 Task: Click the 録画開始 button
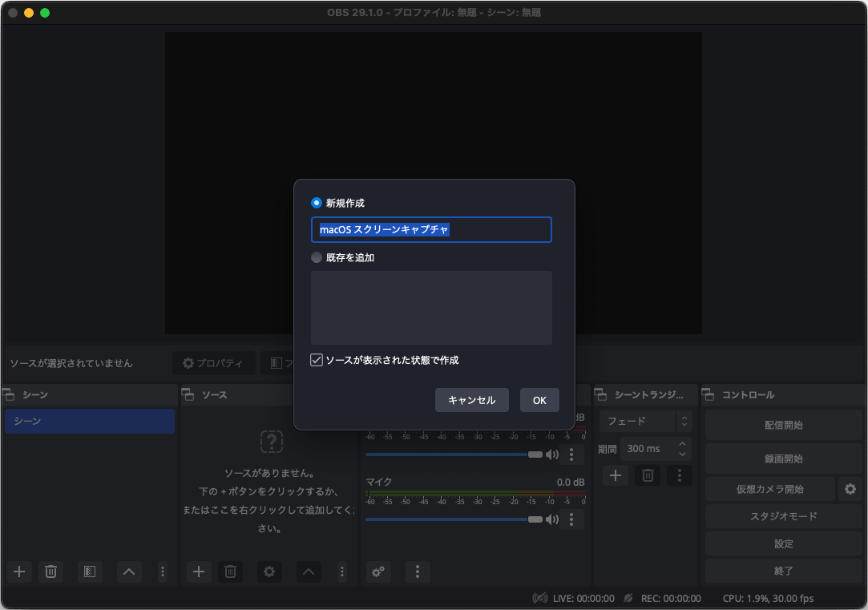[783, 459]
